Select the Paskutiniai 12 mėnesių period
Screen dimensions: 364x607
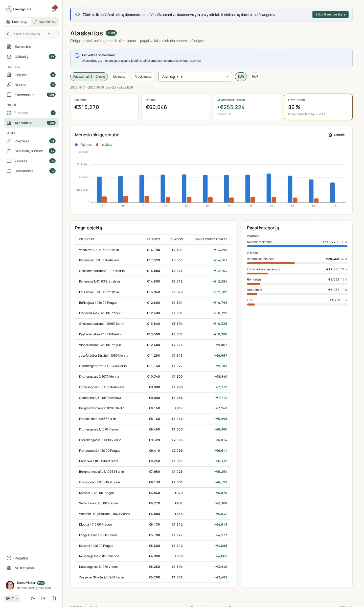click(x=89, y=77)
